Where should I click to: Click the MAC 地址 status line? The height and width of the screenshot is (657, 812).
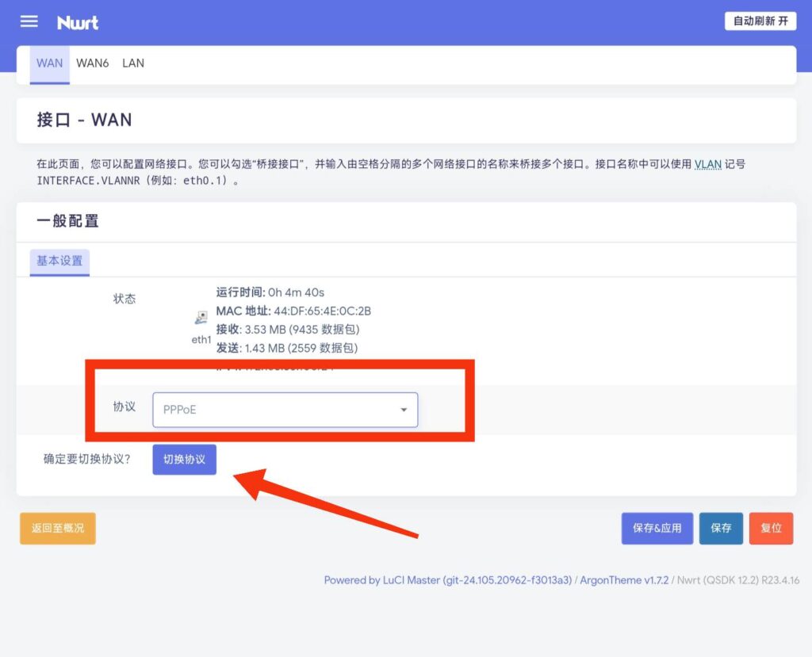tap(293, 311)
